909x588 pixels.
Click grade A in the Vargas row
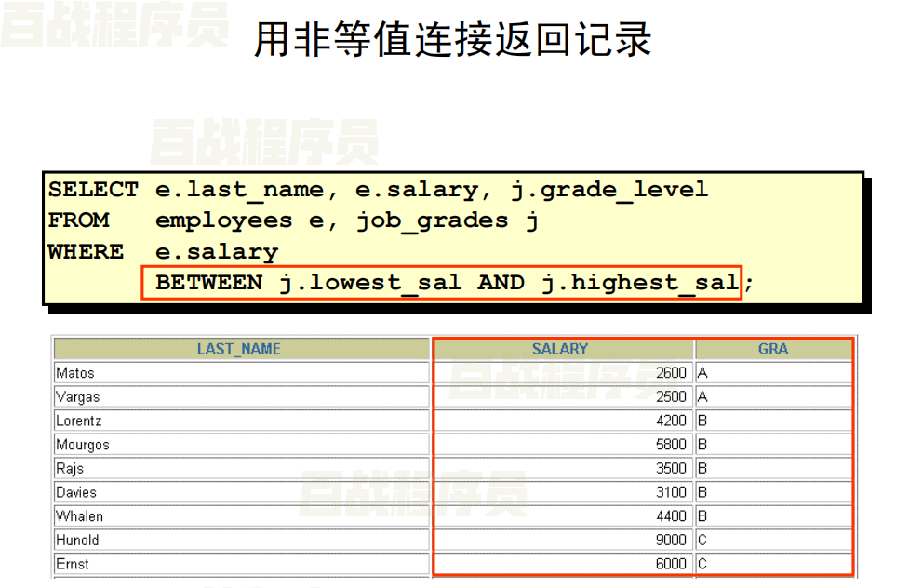[x=703, y=397]
